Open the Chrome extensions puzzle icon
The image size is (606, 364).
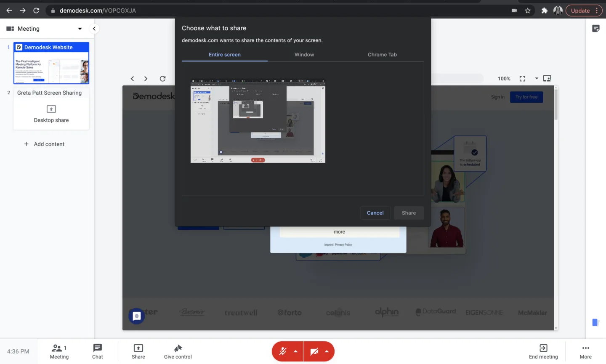click(544, 11)
